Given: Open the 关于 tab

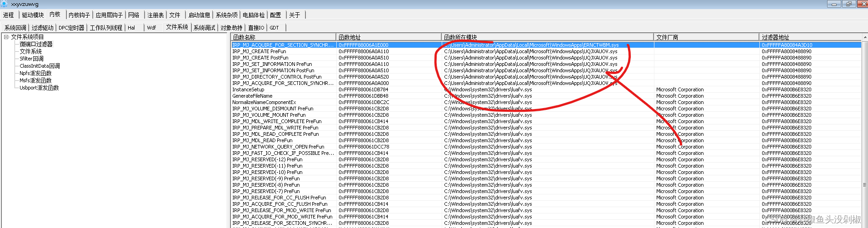Looking at the screenshot, I should 294,15.
